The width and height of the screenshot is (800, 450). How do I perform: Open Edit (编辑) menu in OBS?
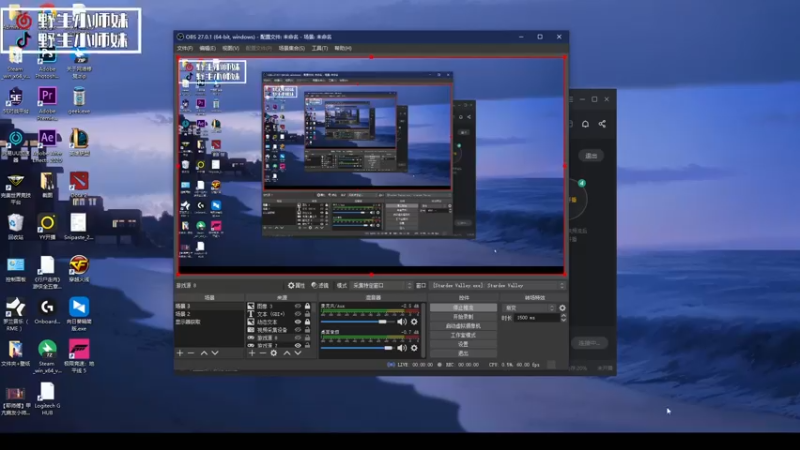(207, 48)
